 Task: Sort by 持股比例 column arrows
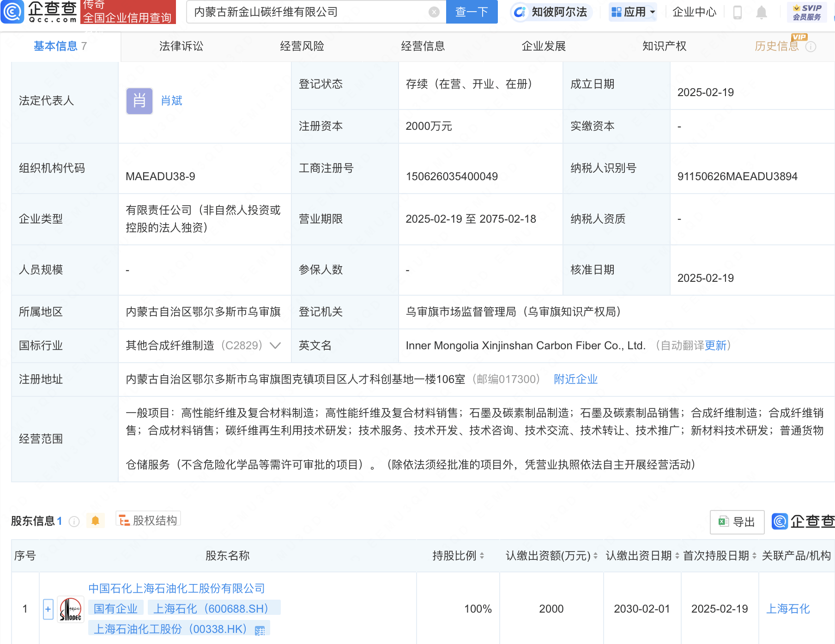482,556
